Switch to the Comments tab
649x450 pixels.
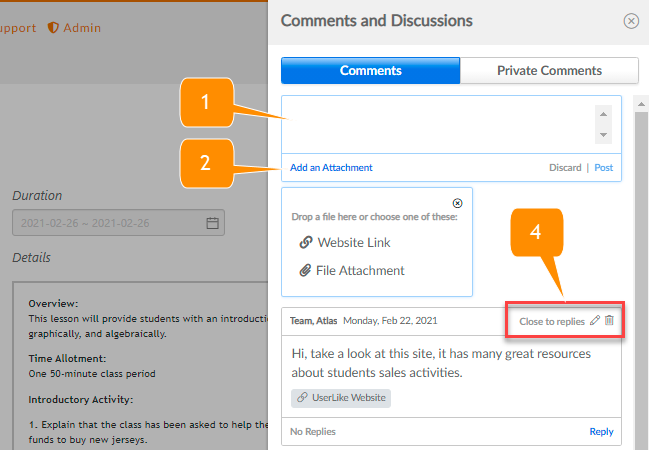[x=370, y=71]
